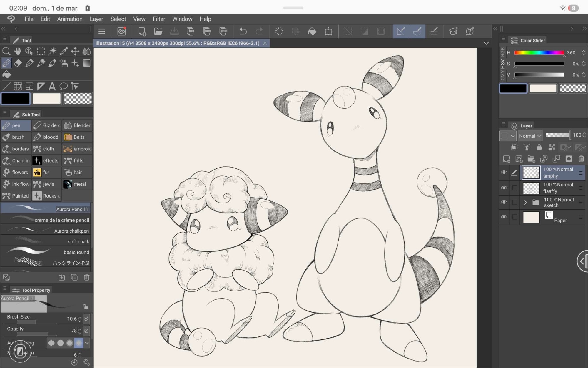588x368 pixels.
Task: Select the amphy layer thumbnail
Action: pyautogui.click(x=531, y=173)
